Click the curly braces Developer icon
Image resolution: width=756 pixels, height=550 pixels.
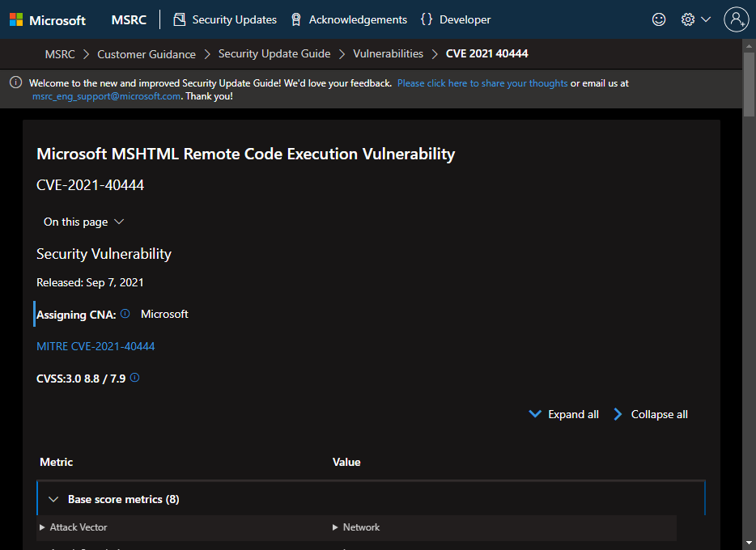(427, 19)
